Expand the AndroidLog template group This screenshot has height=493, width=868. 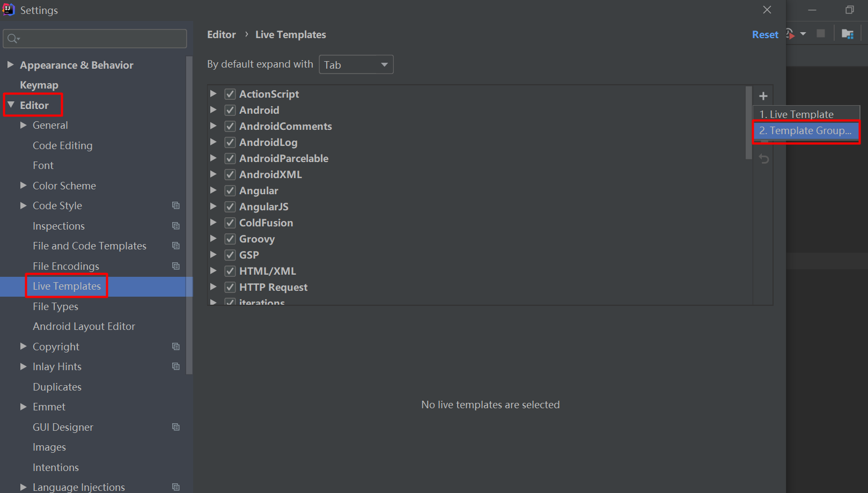[214, 142]
